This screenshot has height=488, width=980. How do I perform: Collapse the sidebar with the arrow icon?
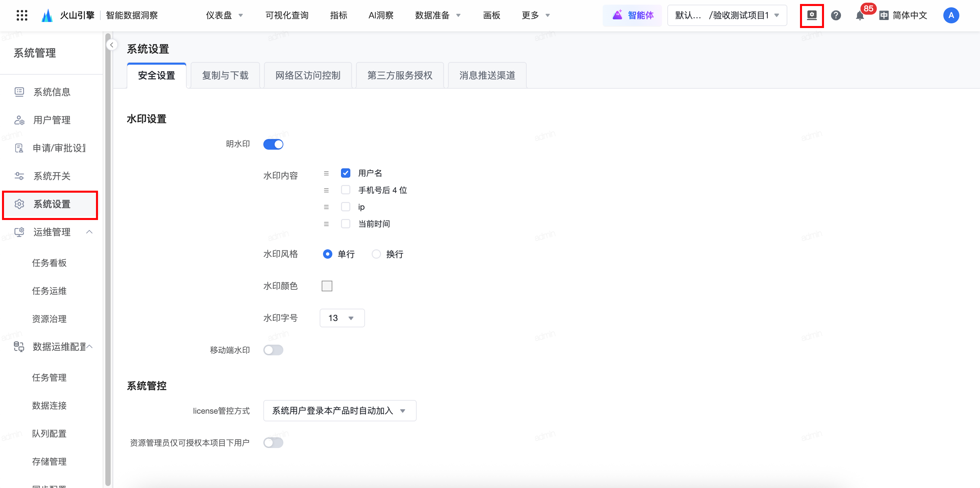click(111, 45)
